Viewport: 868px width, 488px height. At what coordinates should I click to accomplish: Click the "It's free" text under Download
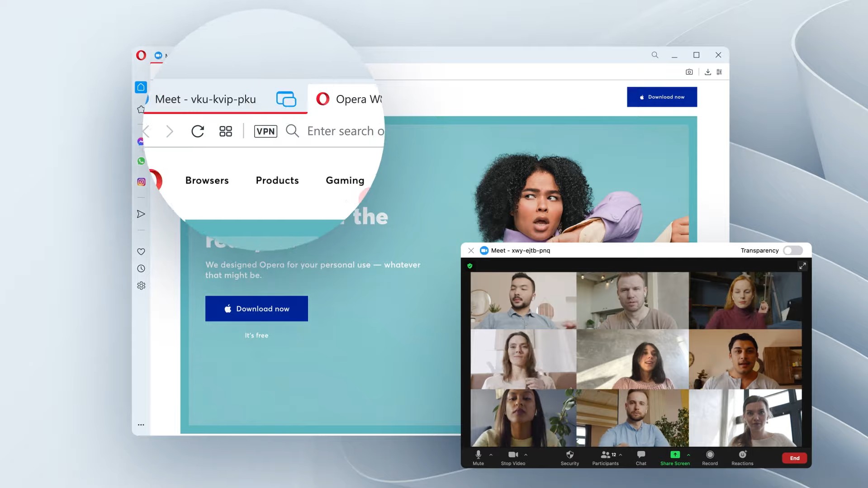click(x=256, y=335)
